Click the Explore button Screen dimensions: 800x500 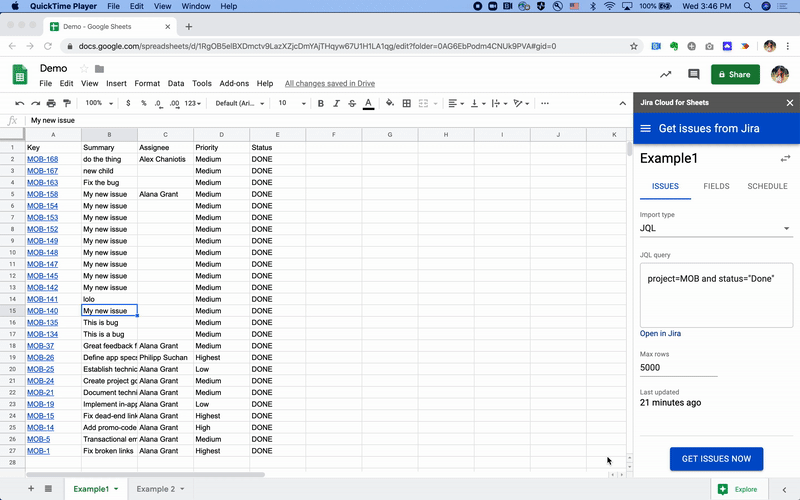pos(738,489)
